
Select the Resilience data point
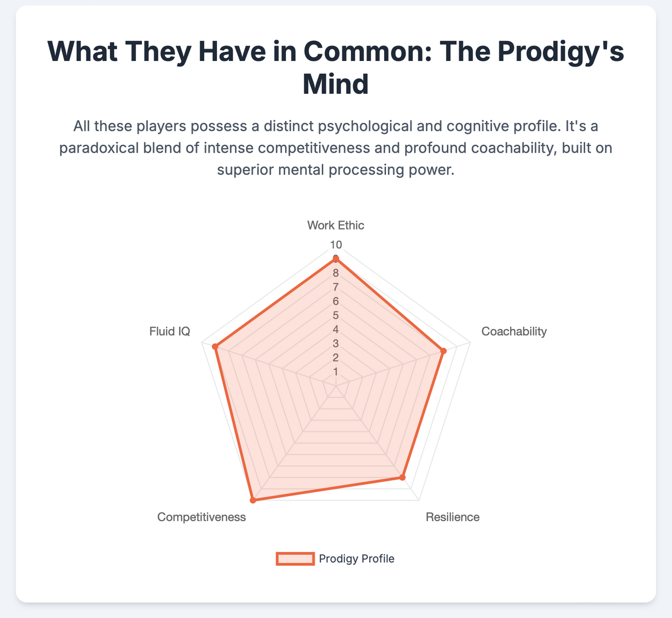click(x=403, y=477)
